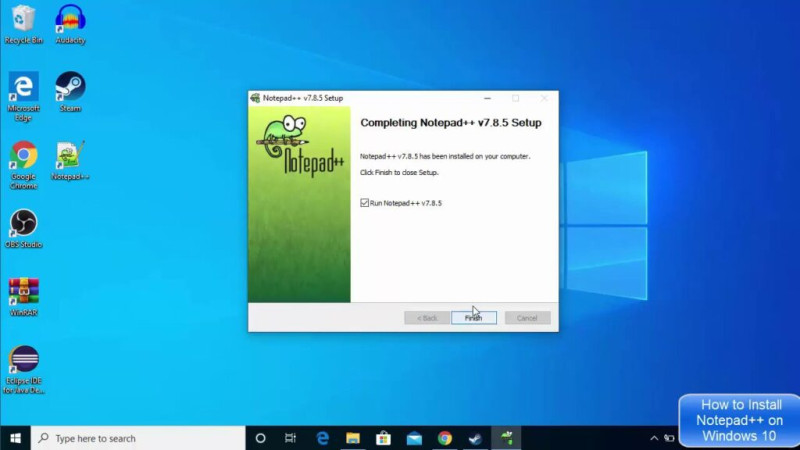Select the Recycle Bin icon
Image resolution: width=800 pixels, height=450 pixels.
coord(23,24)
